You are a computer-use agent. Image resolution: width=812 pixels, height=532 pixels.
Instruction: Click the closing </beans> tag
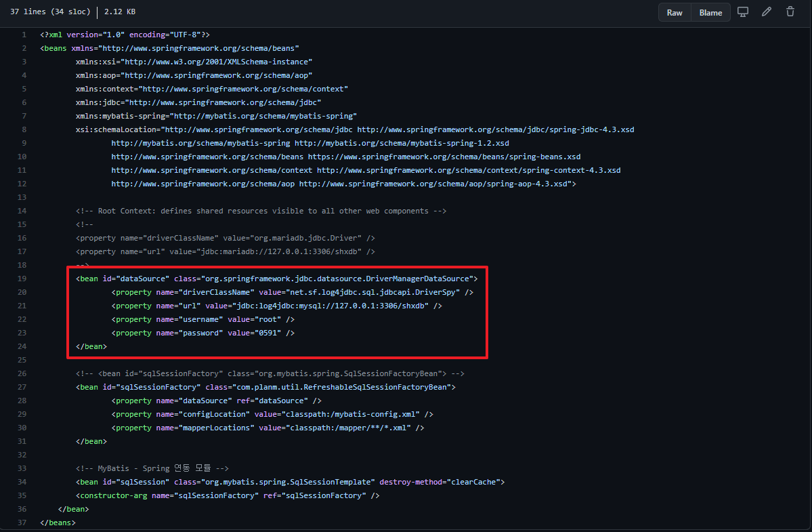(x=58, y=523)
